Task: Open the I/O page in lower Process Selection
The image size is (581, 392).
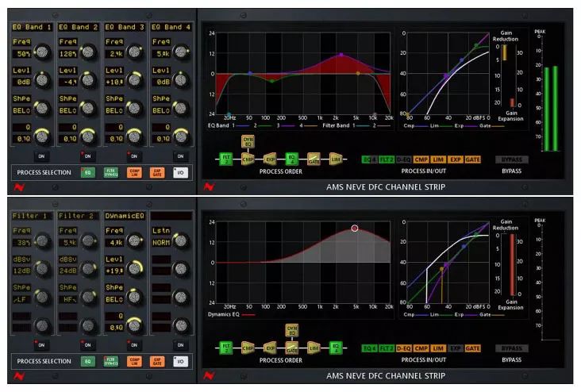Action: pyautogui.click(x=180, y=361)
